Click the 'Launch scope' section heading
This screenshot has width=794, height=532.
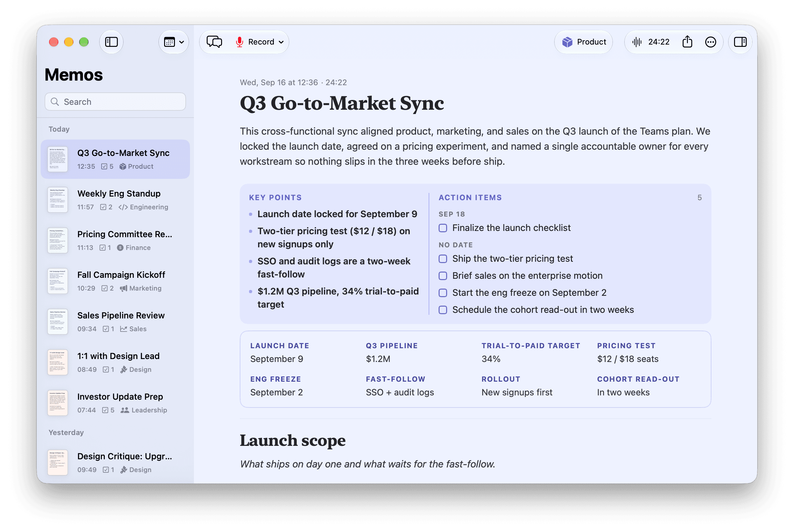tap(293, 441)
